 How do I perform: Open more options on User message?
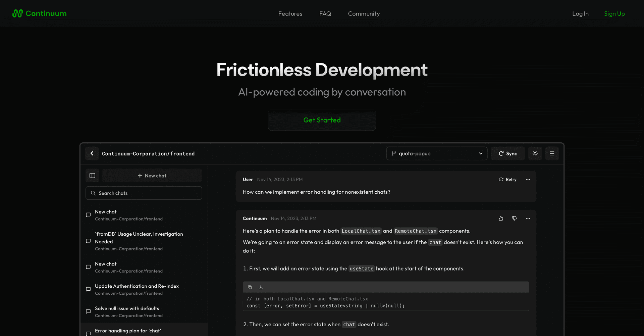click(528, 180)
